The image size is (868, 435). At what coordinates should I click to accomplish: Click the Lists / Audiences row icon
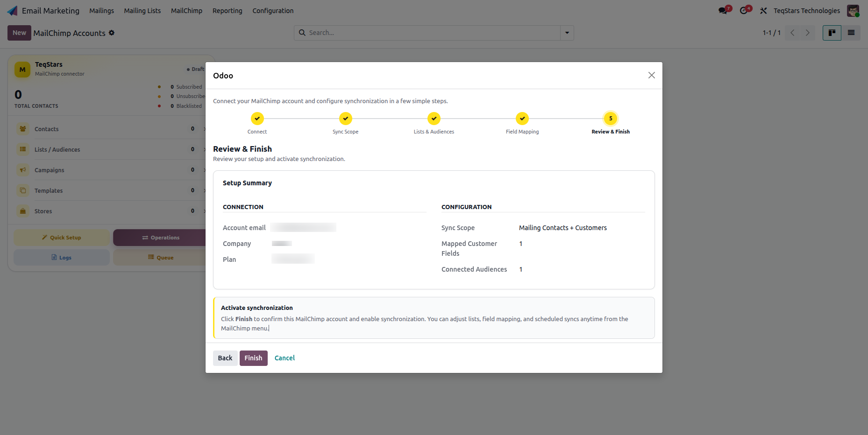tap(23, 149)
